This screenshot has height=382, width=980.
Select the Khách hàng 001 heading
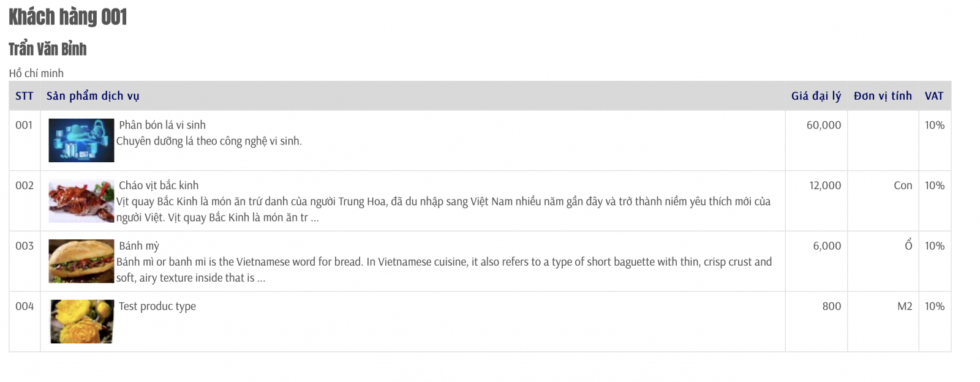pos(68,17)
